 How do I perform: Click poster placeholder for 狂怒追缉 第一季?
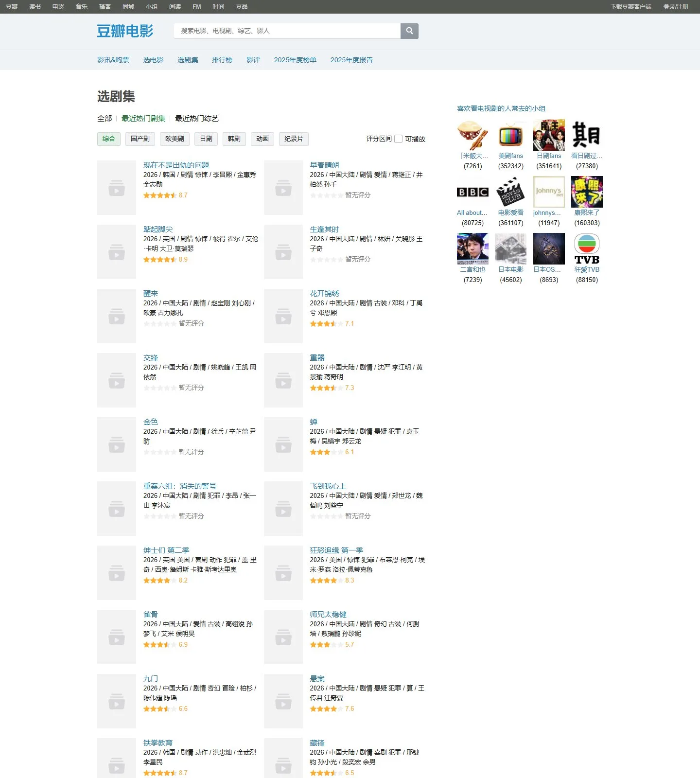(x=283, y=573)
